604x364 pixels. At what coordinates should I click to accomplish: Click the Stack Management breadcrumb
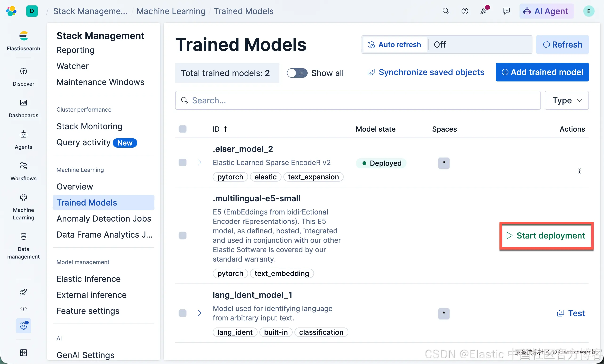click(90, 11)
